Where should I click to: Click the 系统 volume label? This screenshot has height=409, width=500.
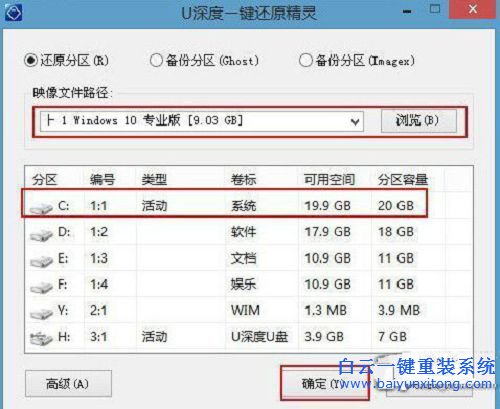click(x=244, y=206)
